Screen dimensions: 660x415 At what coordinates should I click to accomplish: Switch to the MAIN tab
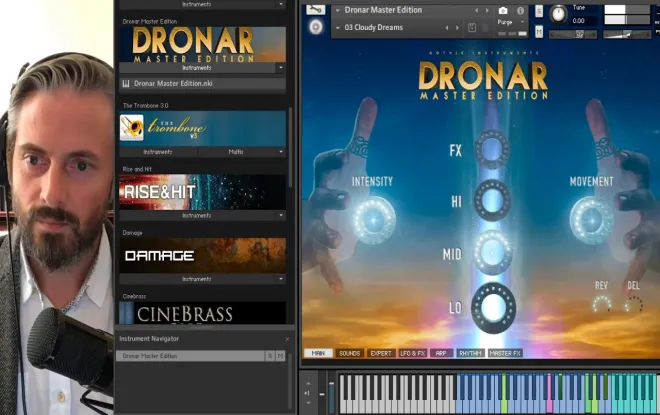[x=318, y=353]
